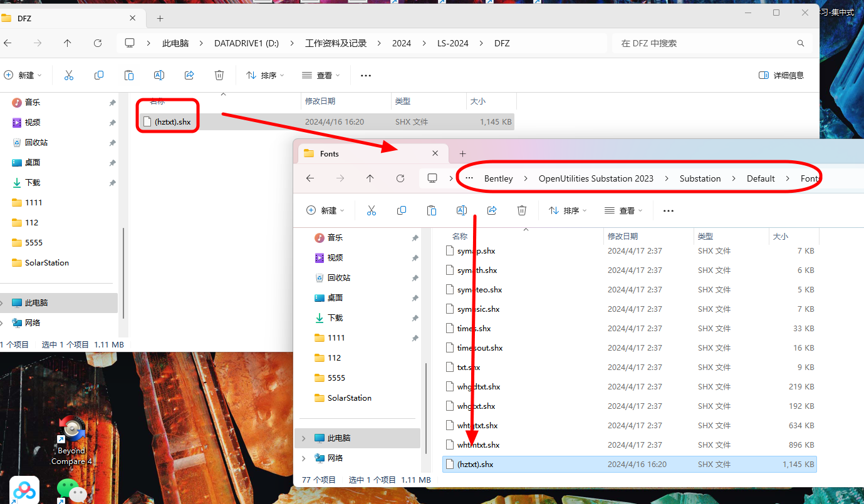Click the PC icon in DFZ address bar
Screen dimensions: 864x504
(x=130, y=43)
